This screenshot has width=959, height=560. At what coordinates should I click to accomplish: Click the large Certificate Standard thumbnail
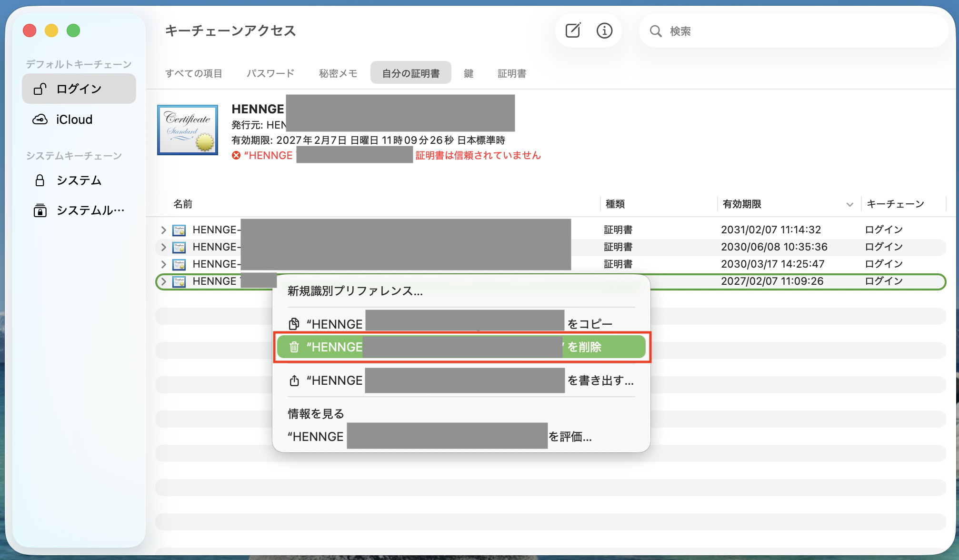(x=188, y=130)
